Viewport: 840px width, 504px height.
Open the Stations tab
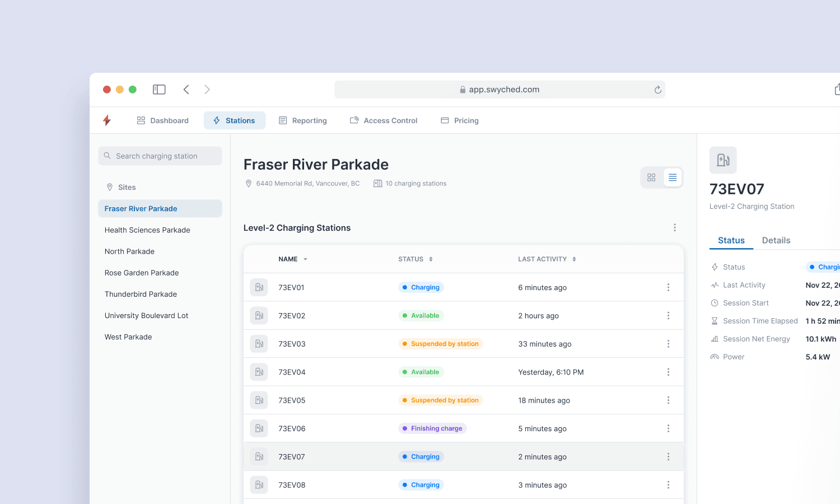[x=234, y=120]
